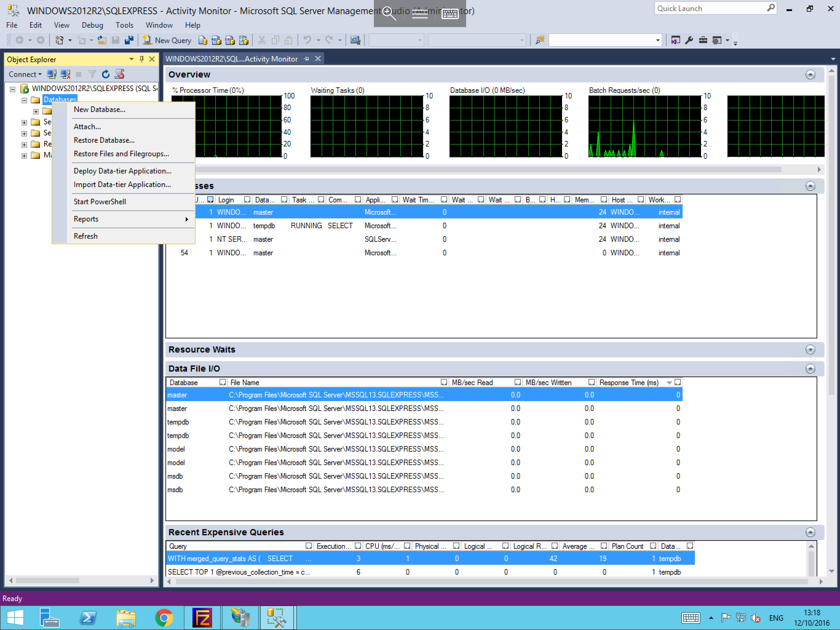Select Restore Database... menu entry
Viewport: 840px width, 630px height.
coord(104,140)
